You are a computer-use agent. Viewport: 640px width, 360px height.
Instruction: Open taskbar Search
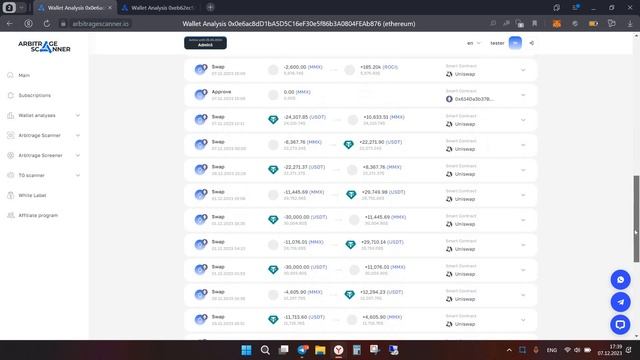tap(265, 350)
